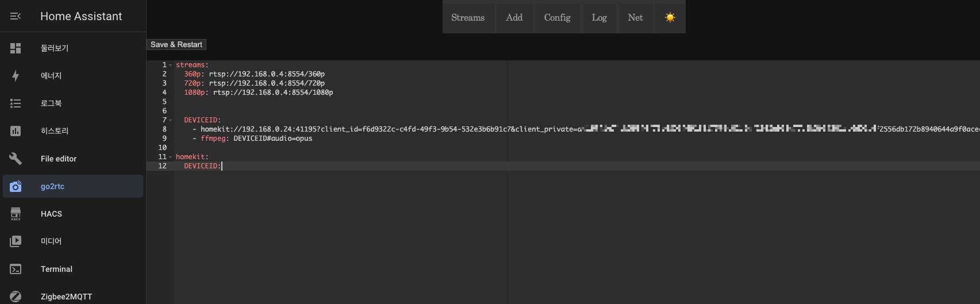980x304 pixels.
Task: Open the Add tab
Action: click(x=514, y=18)
